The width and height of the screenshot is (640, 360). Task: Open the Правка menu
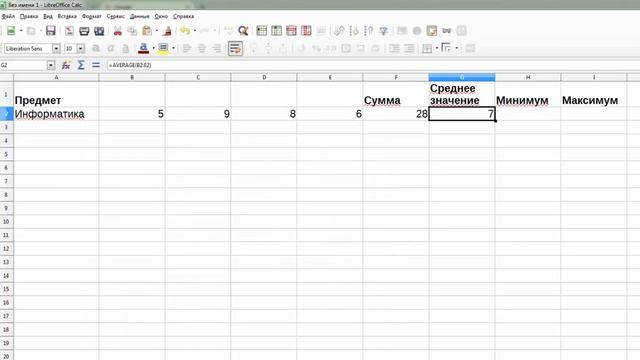(29, 16)
